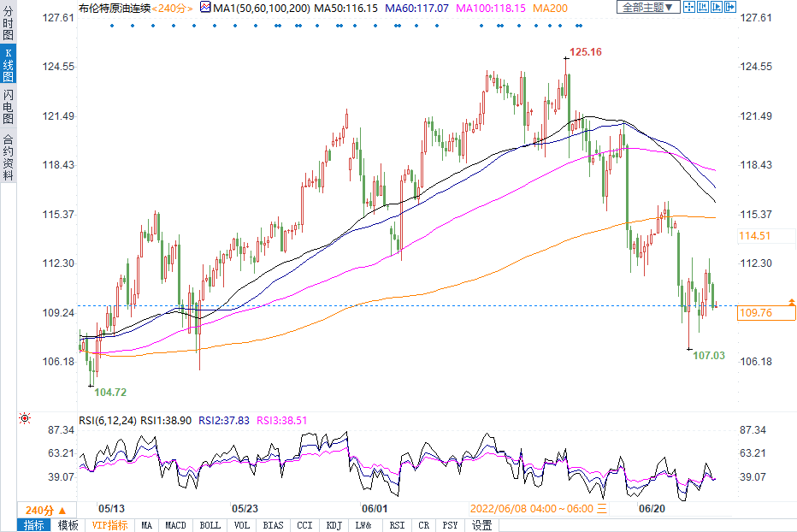Enable the MACD indicator
Image resolution: width=797 pixels, height=532 pixels.
click(175, 525)
